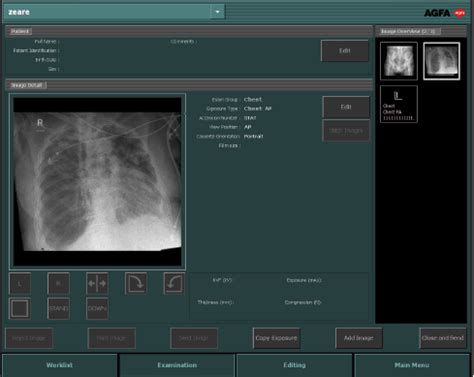Image resolution: width=474 pixels, height=377 pixels.
Task: Click the Copy Exposure button
Action: coord(276,338)
